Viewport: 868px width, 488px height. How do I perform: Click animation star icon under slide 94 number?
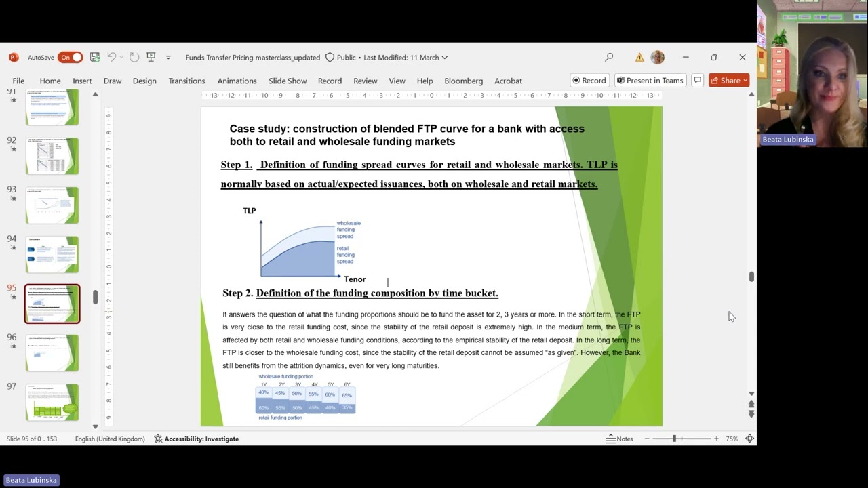[13, 247]
